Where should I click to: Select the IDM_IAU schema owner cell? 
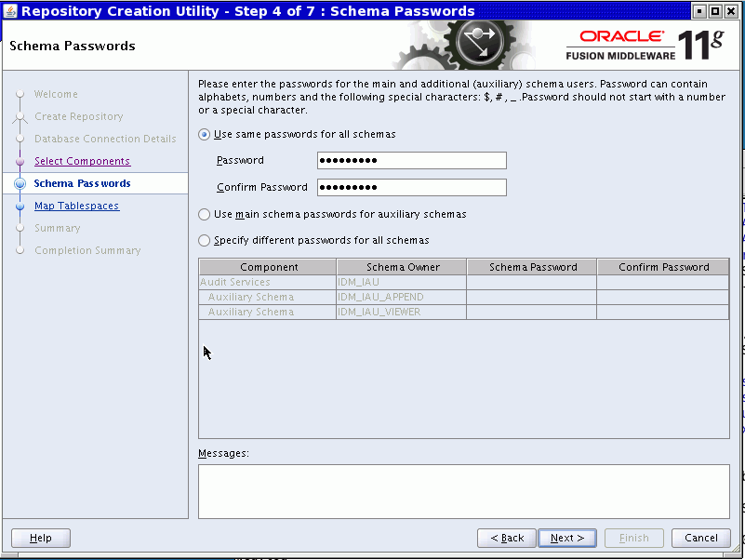pos(402,283)
